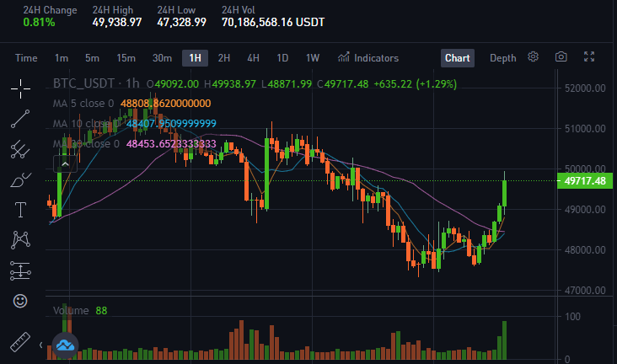This screenshot has height=364, width=617.
Task: Select the XABCD pattern tool
Action: point(20,240)
